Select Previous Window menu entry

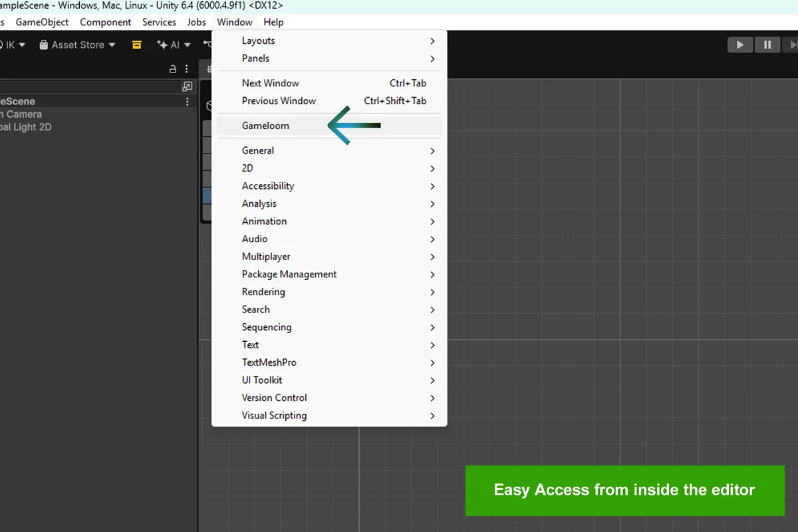coord(329,101)
